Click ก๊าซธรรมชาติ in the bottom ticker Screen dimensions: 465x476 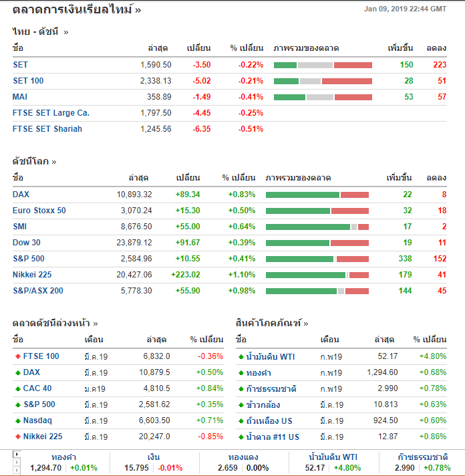423,457
